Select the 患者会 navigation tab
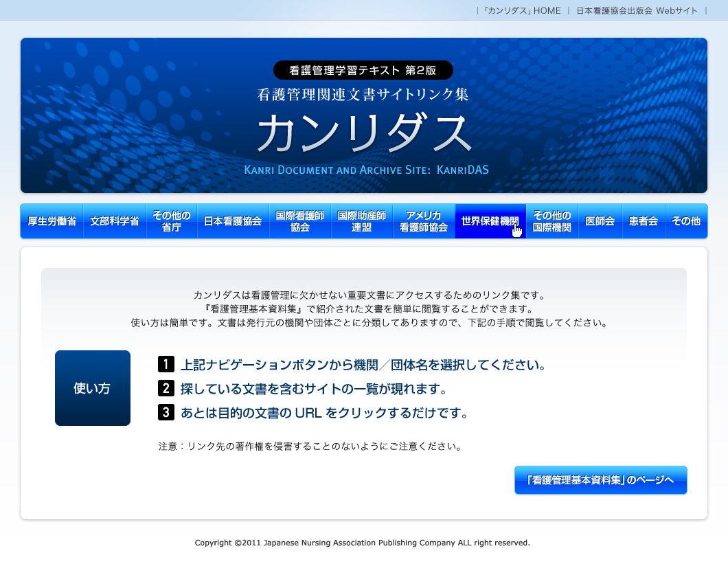 [644, 221]
